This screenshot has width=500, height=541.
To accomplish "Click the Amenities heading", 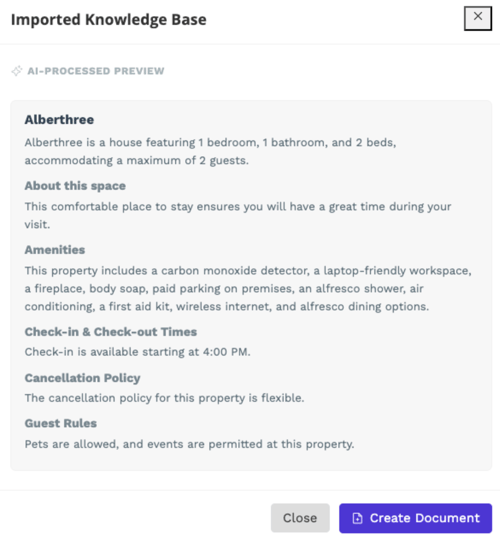I will pos(55,250).
